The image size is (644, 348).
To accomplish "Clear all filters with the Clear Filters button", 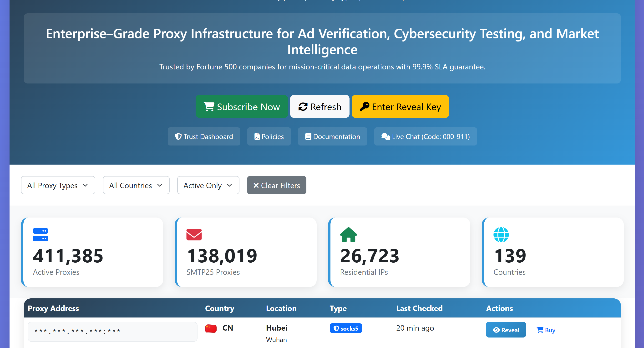I will (277, 185).
